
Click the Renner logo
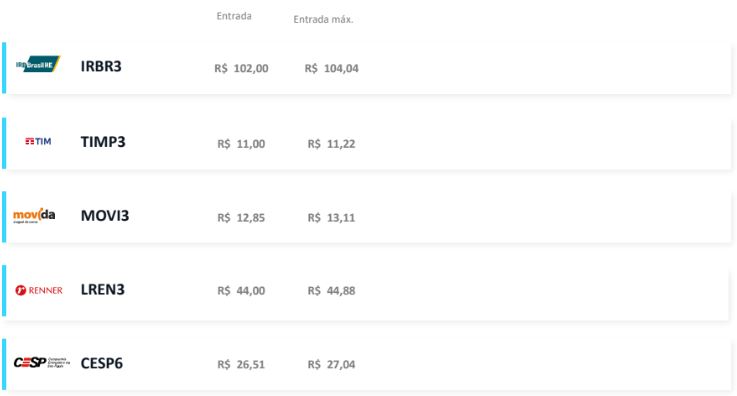39,290
